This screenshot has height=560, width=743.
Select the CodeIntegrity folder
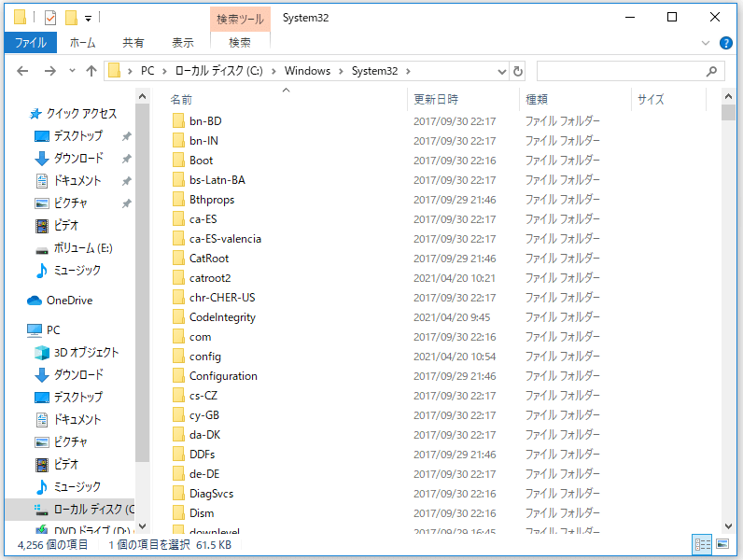pos(222,317)
